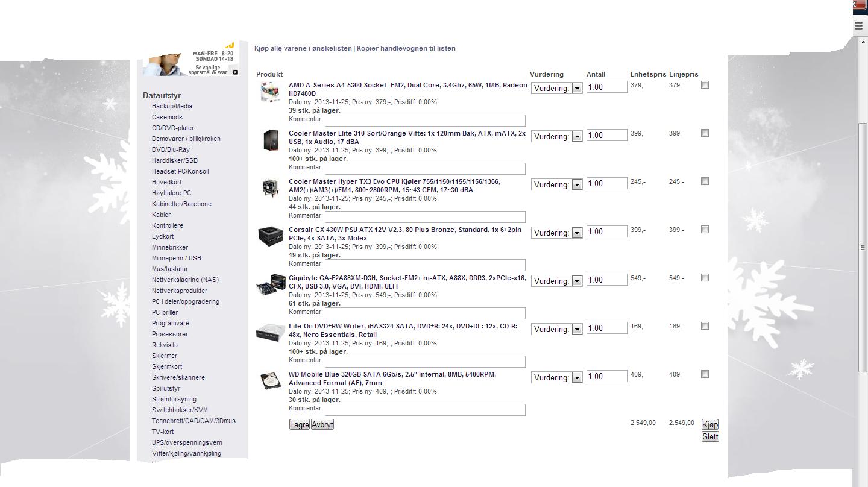Focus Antall field for Lite-On DVD writer
Screen dimensions: 868x487
(607, 328)
